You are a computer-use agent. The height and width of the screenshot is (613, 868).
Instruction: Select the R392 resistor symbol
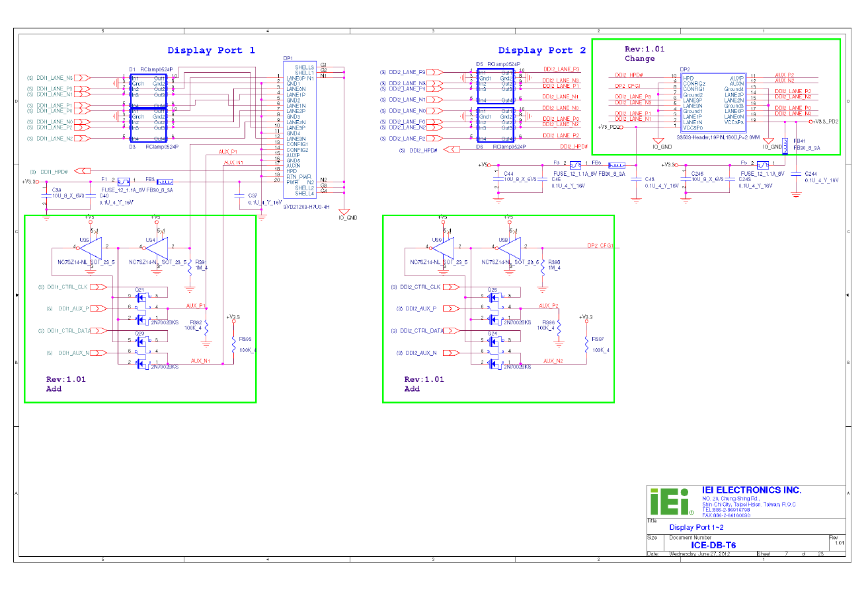tap(206, 327)
